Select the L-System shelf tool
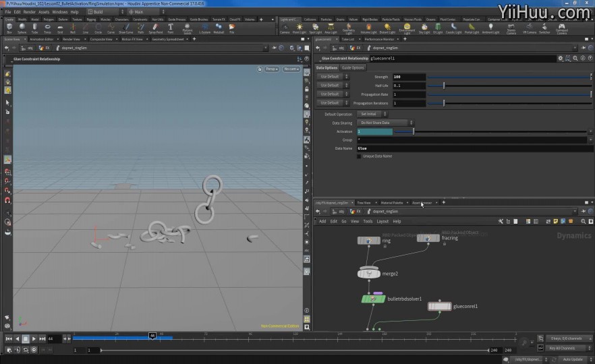 pyautogui.click(x=204, y=28)
